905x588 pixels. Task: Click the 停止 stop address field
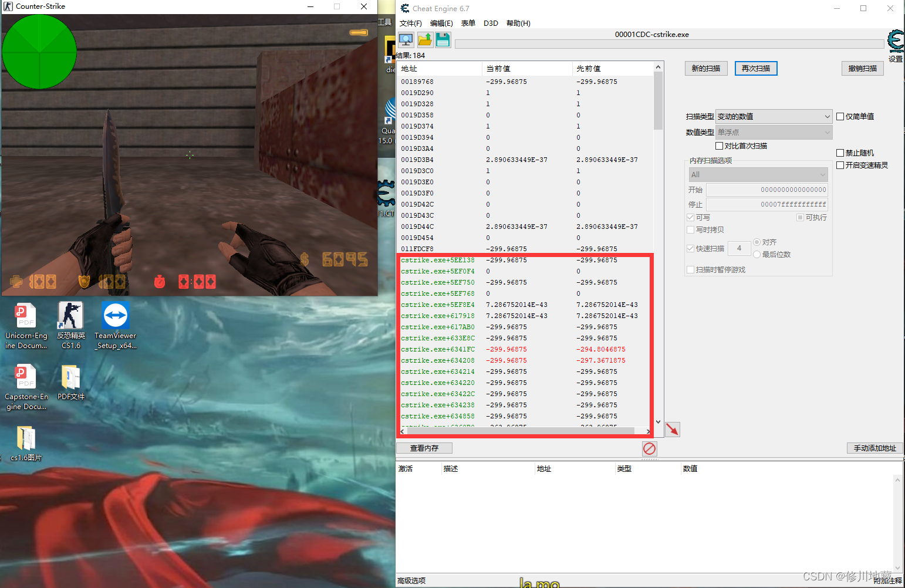767,204
